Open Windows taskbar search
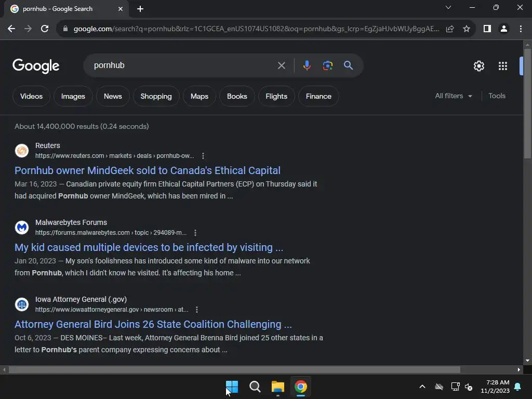Screen dimensions: 532x399 coord(255,387)
